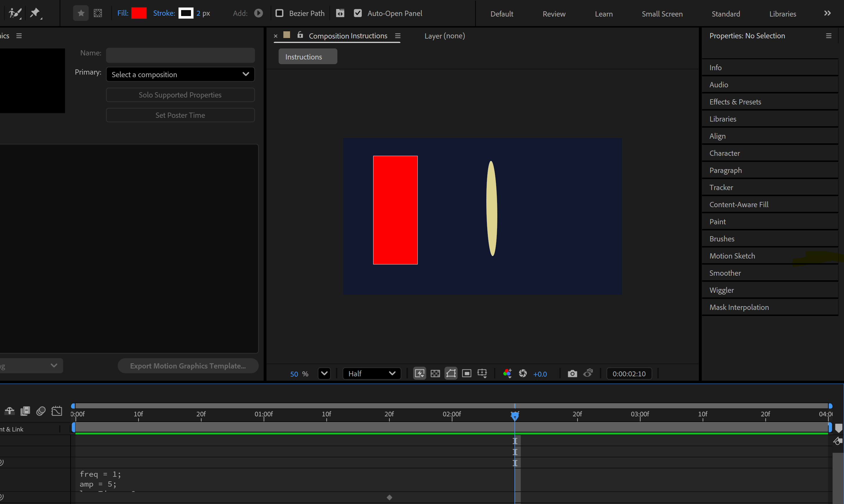
Task: Open Properties panel menu
Action: tap(829, 36)
